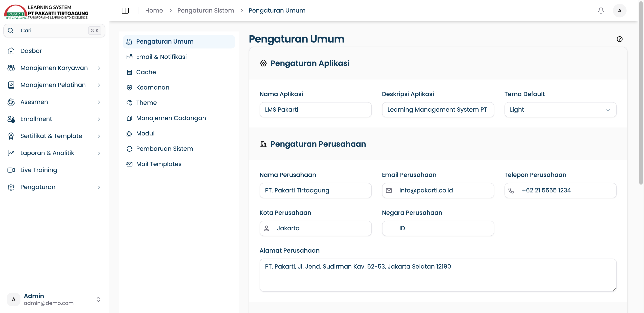
Task: Expand the Asesmen submenu chevron
Action: [x=99, y=102]
